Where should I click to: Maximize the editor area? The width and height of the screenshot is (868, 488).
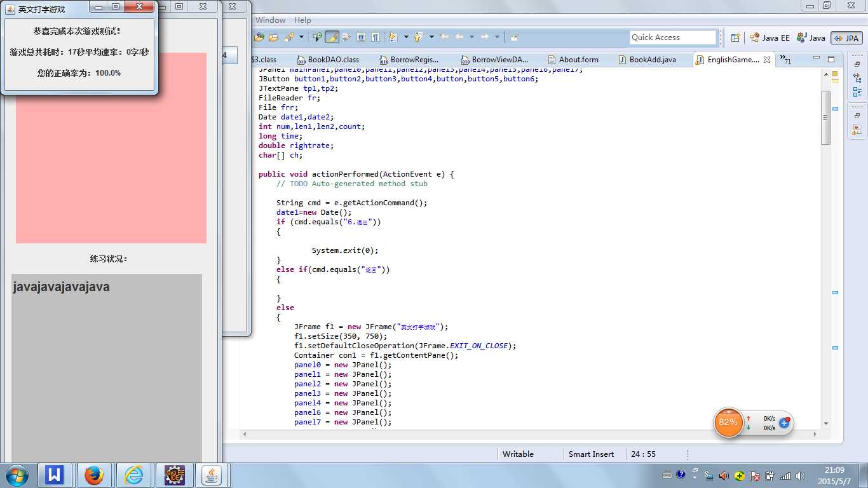(x=831, y=58)
